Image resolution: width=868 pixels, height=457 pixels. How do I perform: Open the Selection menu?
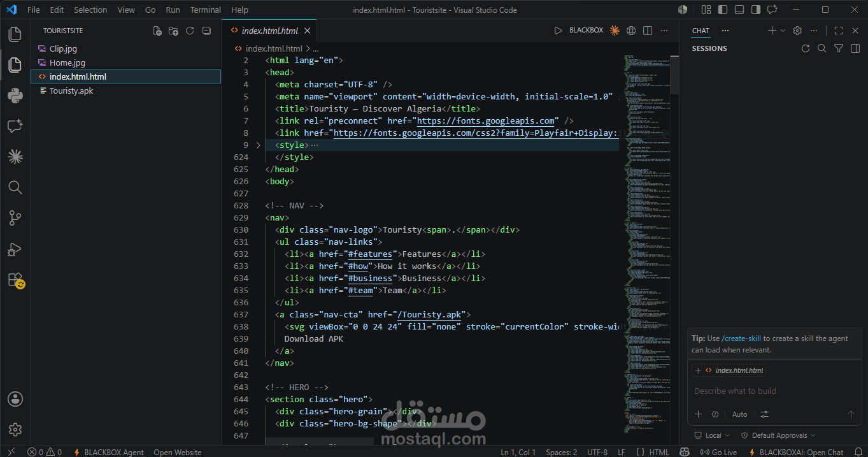90,10
